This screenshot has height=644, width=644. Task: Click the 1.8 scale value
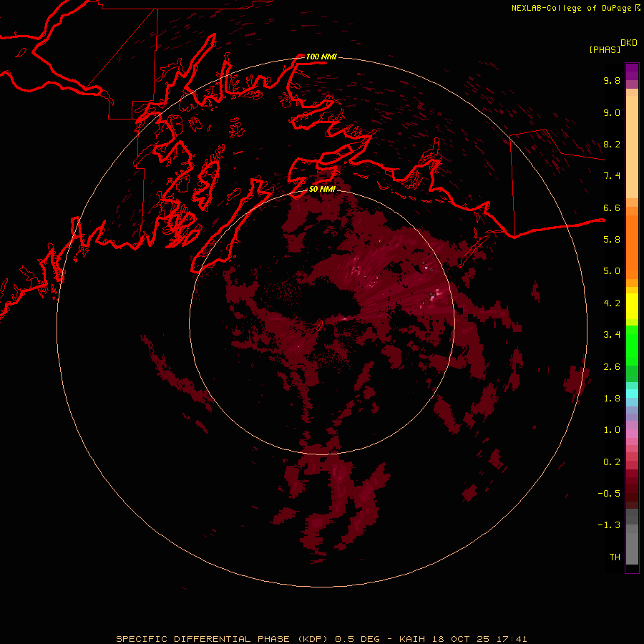612,399
